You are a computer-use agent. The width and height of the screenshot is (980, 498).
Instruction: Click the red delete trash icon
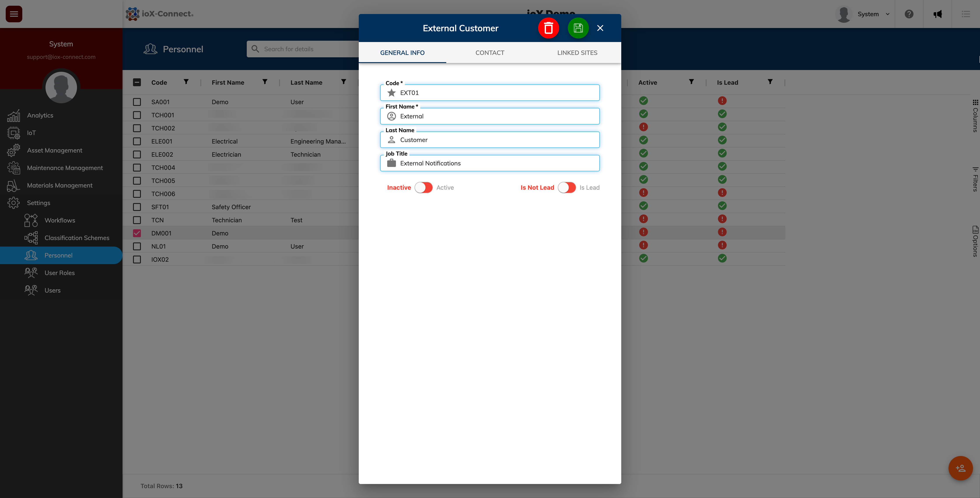point(548,28)
